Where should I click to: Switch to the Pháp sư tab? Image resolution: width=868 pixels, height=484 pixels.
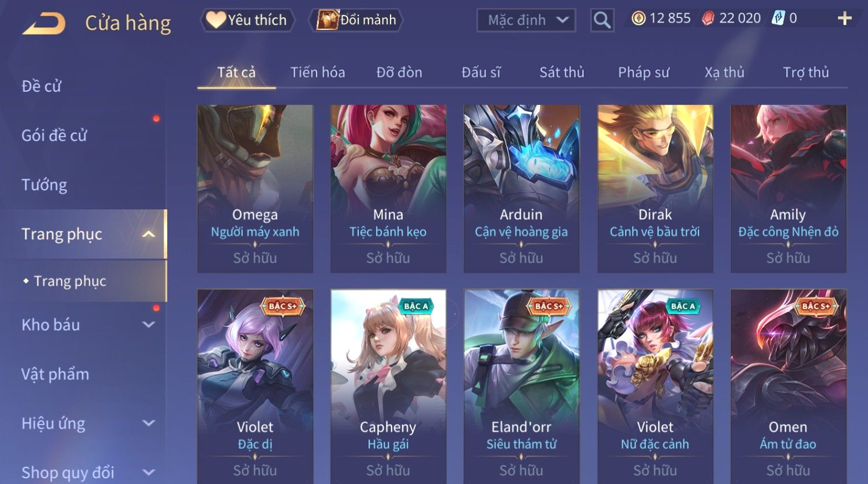644,72
